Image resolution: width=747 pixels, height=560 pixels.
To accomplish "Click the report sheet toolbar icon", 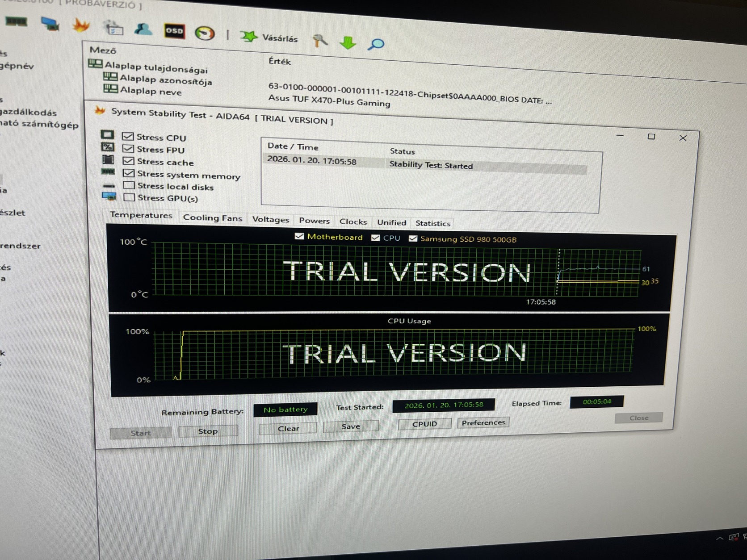I will click(x=113, y=28).
